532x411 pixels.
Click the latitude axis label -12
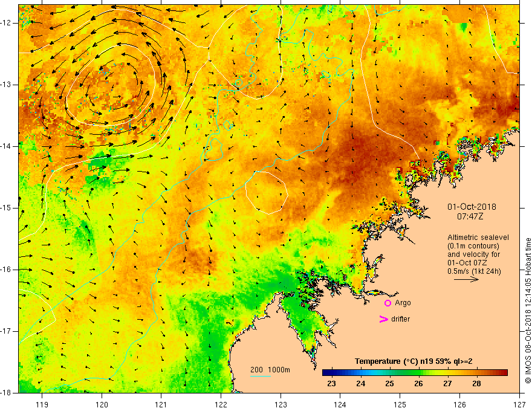(6, 23)
